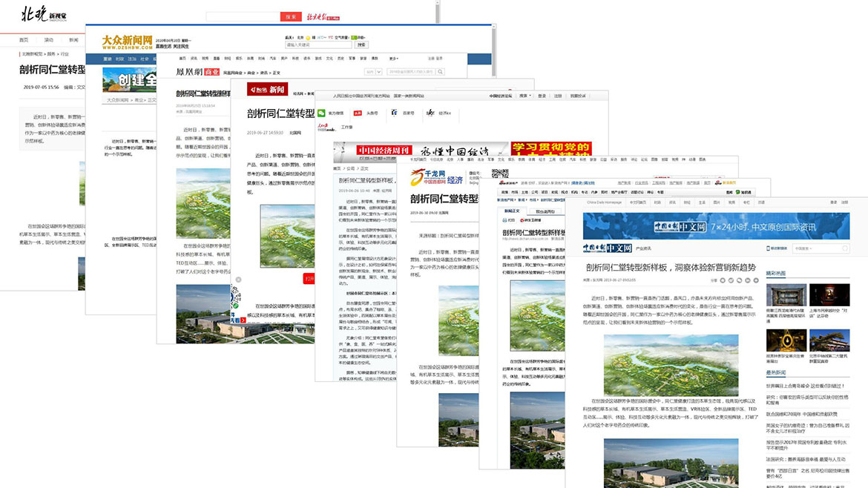Image resolution: width=868 pixels, height=488 pixels.
Task: Click the 大众新闻网 breadcrumb link
Action: point(117,100)
